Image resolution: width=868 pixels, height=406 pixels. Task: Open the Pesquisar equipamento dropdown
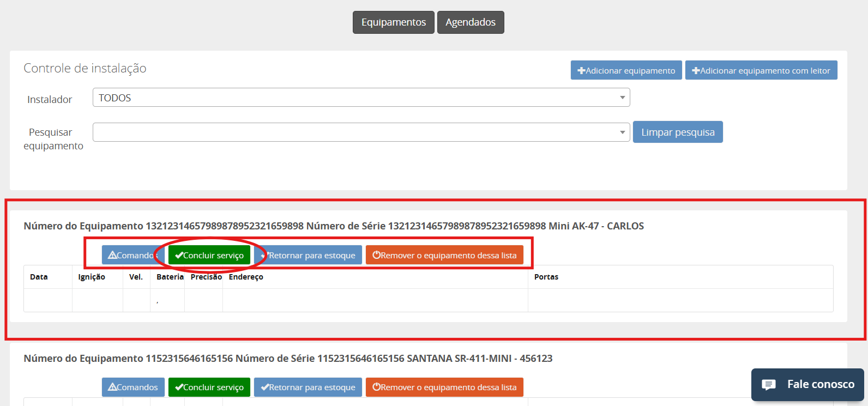click(x=361, y=132)
